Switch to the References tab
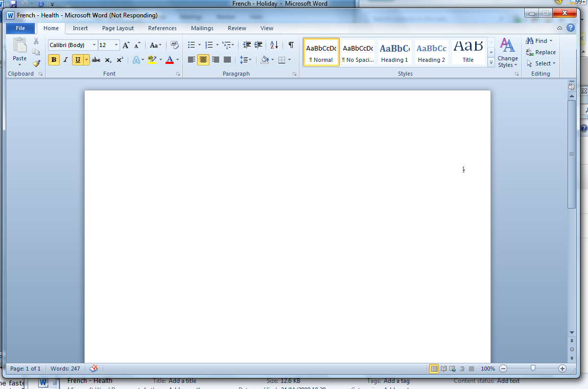This screenshot has width=588, height=389. click(162, 28)
